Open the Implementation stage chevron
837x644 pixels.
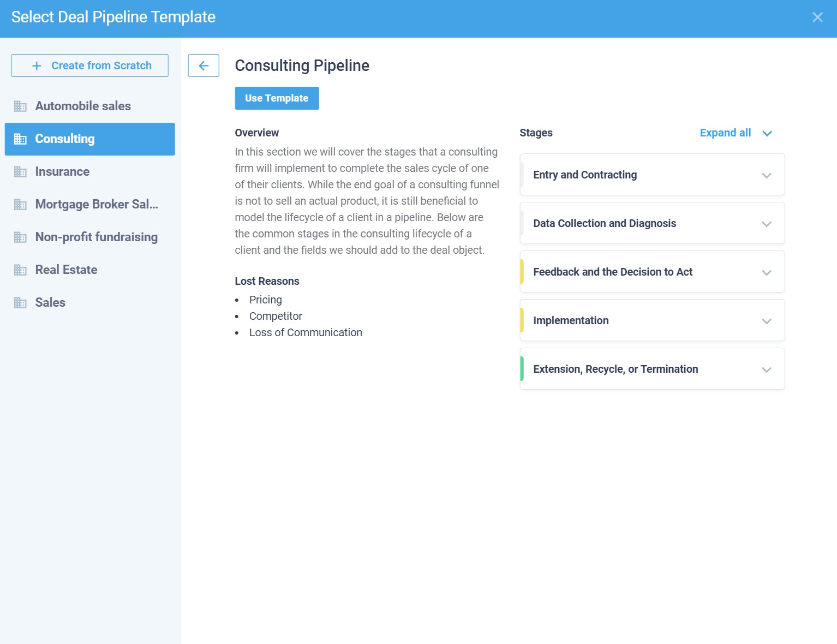[766, 321]
